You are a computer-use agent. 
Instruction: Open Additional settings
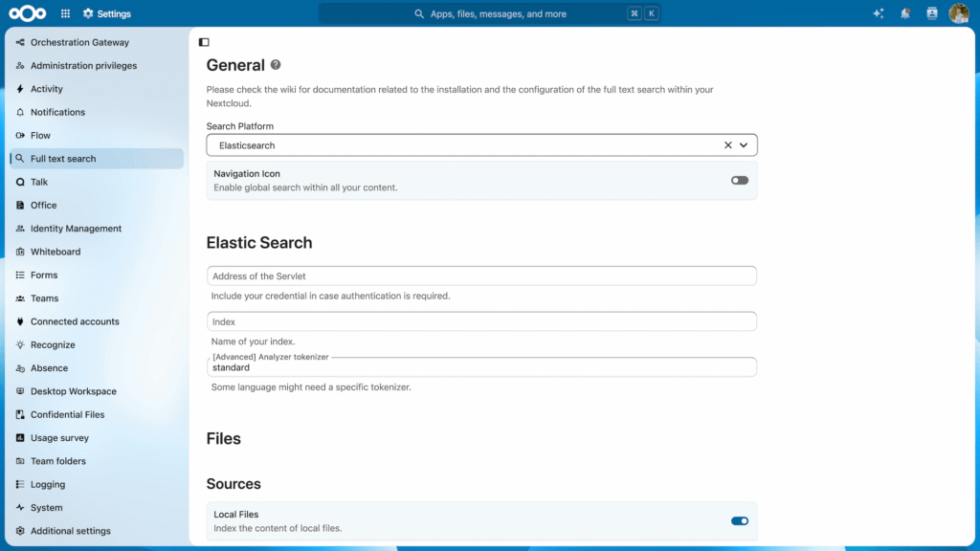click(x=97, y=531)
